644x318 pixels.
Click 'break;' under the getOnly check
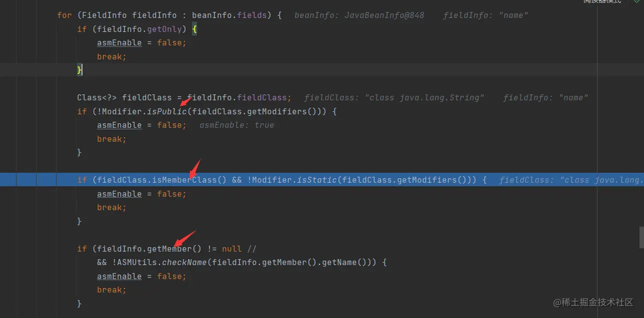[112, 56]
